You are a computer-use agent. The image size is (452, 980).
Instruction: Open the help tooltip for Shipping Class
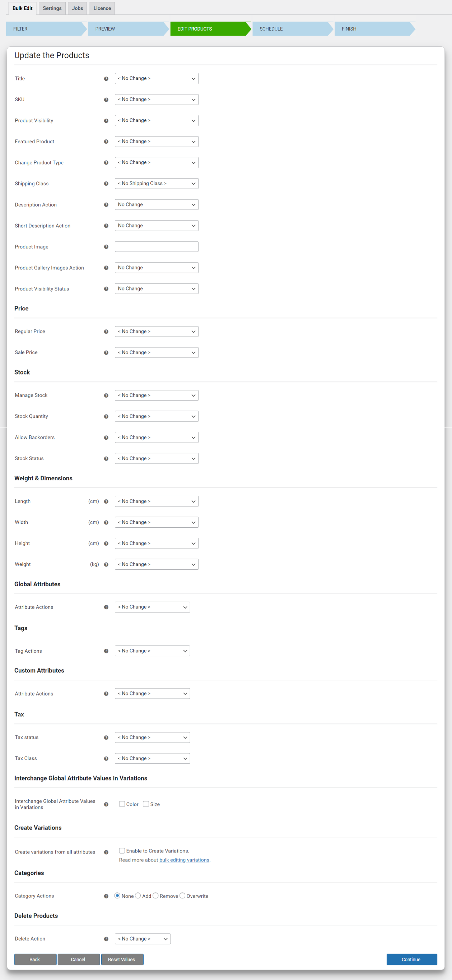(x=106, y=184)
